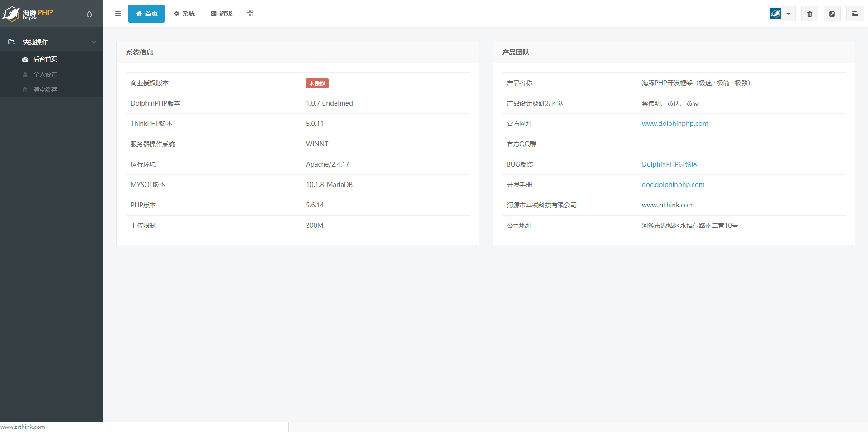Open the www.dolphinphp.com official site link

click(x=674, y=124)
